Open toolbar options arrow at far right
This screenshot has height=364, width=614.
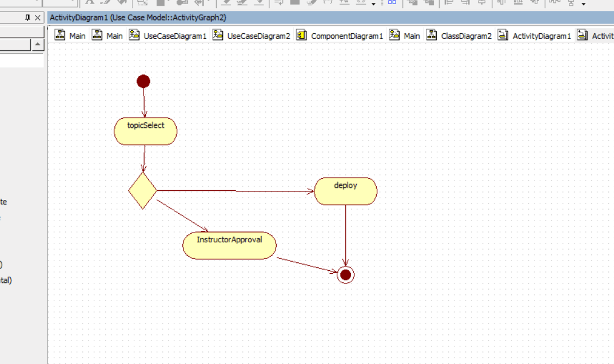click(584, 4)
